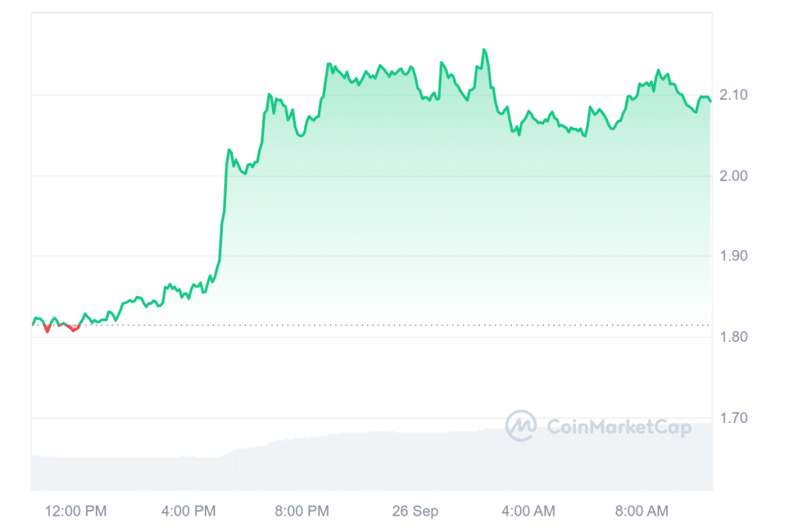Click the right end of the green price line

click(710, 100)
